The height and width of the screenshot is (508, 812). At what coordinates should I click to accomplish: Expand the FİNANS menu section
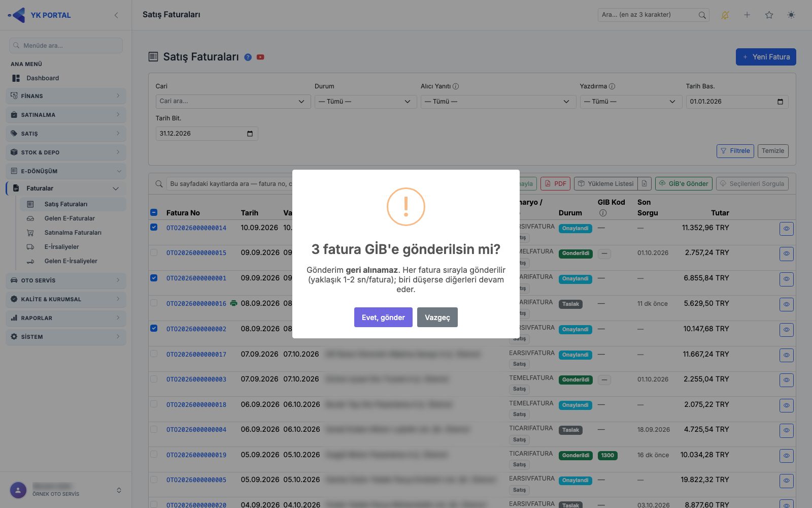click(66, 96)
